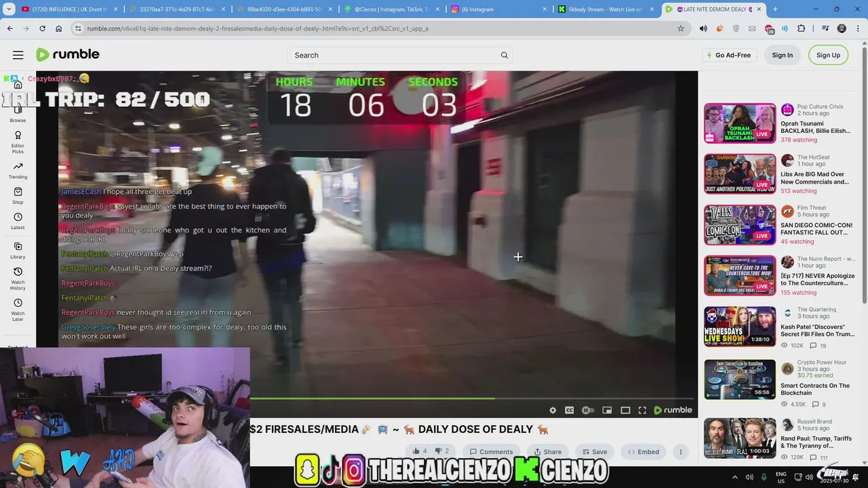The height and width of the screenshot is (488, 868).
Task: Click the Rumble logo in the player bar
Action: 673,410
